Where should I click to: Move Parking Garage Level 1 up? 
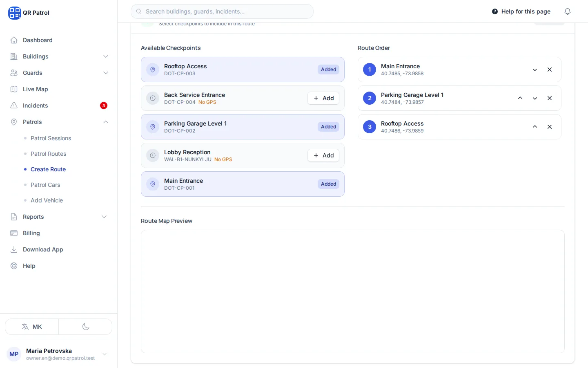(520, 98)
